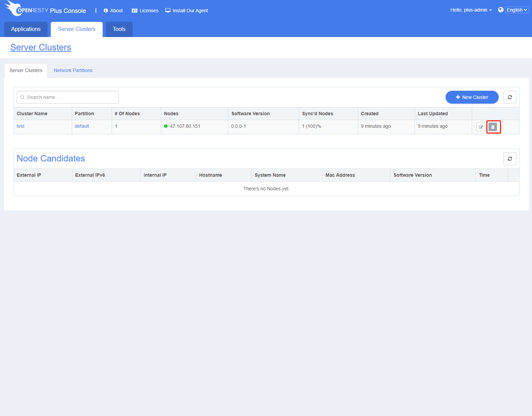Open the Install Our Agent page
The width and height of the screenshot is (532, 416).
point(186,11)
